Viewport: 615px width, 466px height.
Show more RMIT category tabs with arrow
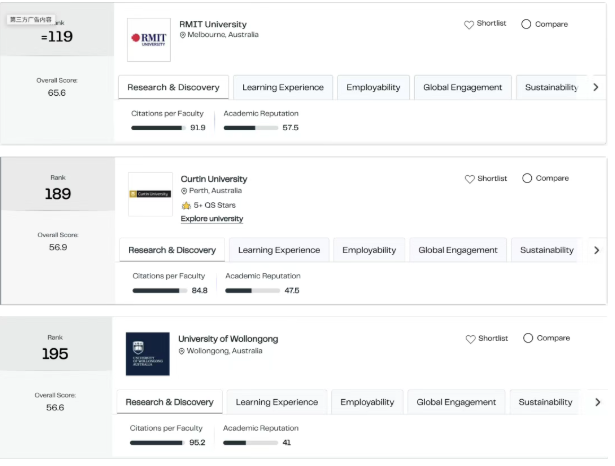[596, 87]
